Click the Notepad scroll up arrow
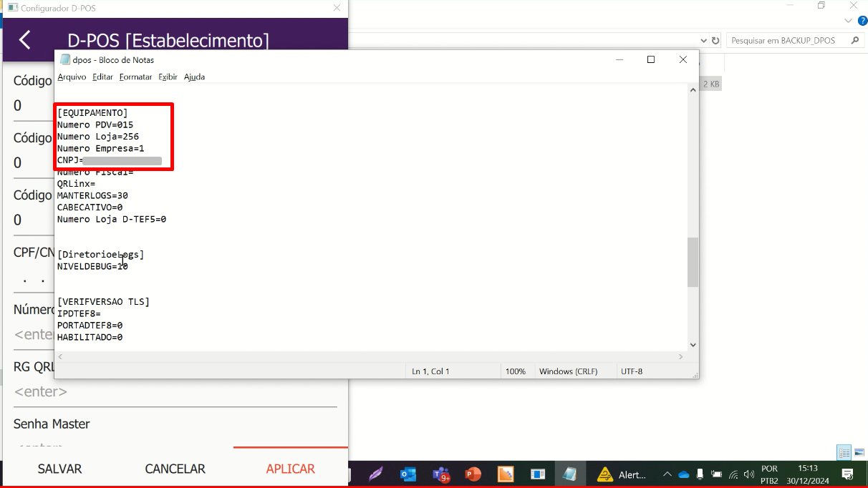Viewport: 868px width, 488px height. pyautogui.click(x=693, y=91)
